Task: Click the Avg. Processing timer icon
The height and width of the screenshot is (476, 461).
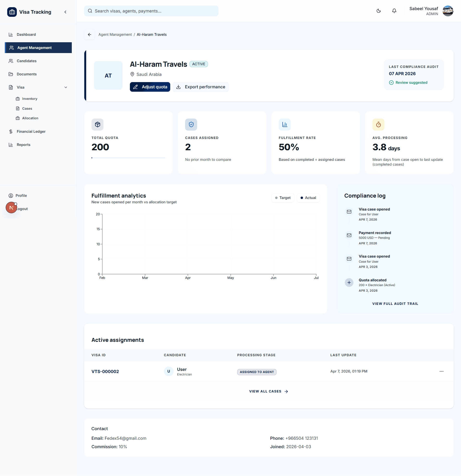Action: point(378,125)
